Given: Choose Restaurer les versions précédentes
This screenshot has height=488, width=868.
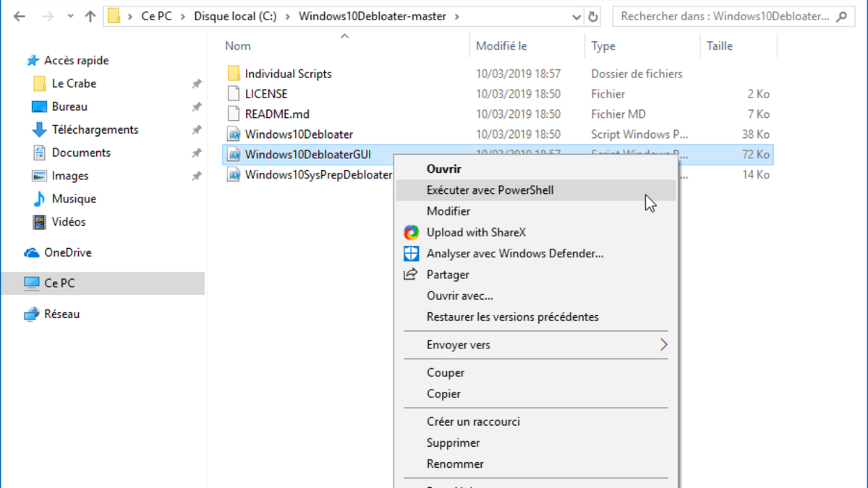Looking at the screenshot, I should [x=536, y=317].
